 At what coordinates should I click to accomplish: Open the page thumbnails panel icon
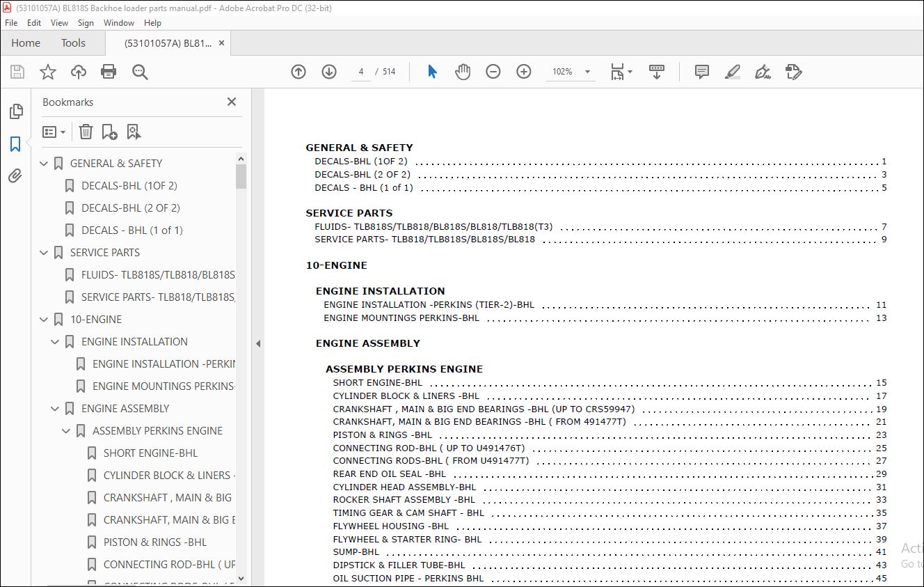tap(15, 111)
